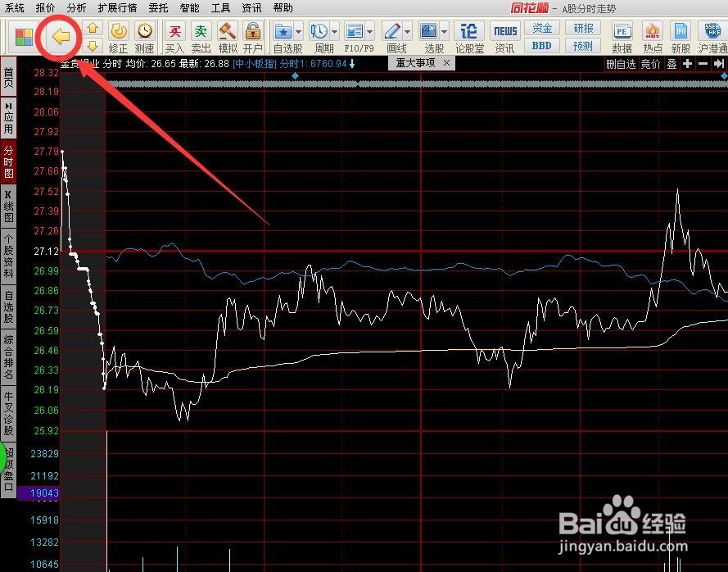Click the 竞价 button

650,64
